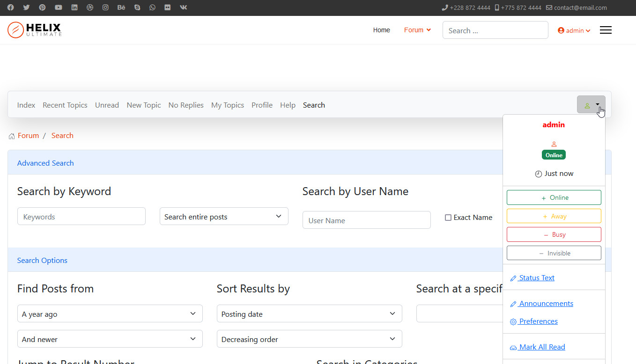
Task: Click the LinkedIn icon
Action: pos(74,7)
